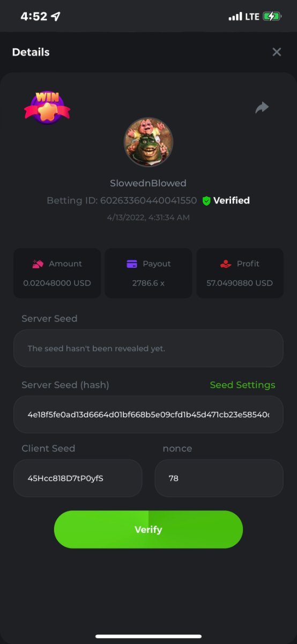297x644 pixels.
Task: View SlowednBlowed's avatar picture
Action: pos(148,142)
